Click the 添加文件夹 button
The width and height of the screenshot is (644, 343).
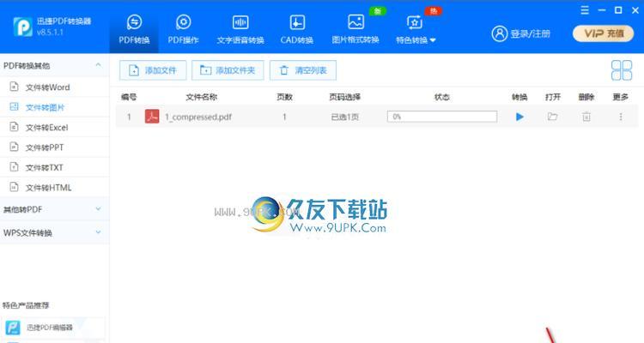228,70
